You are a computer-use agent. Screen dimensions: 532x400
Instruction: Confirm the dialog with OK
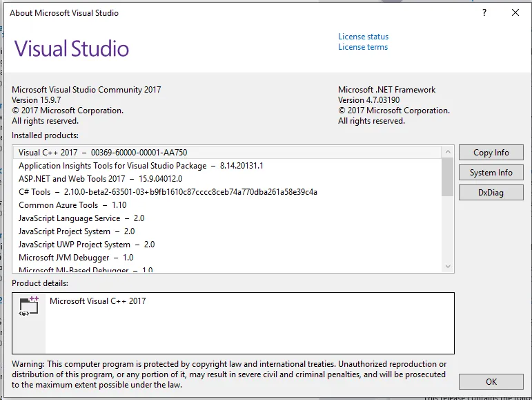click(x=491, y=381)
